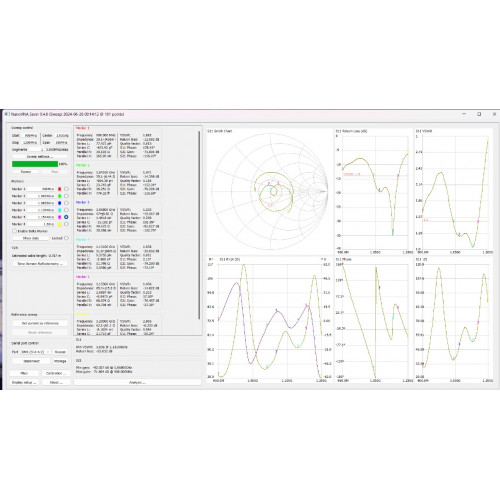Click the Reset reference button
Image resolution: width=500 pixels, height=500 pixels.
click(40, 332)
